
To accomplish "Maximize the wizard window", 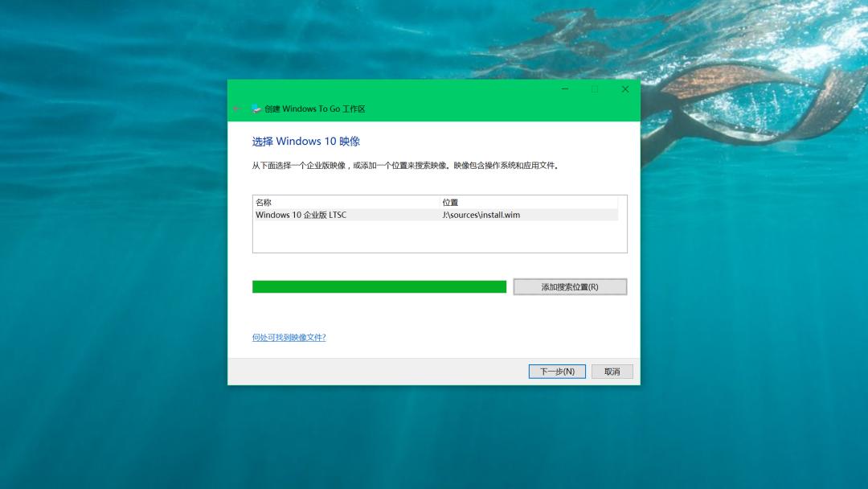I will 595,88.
